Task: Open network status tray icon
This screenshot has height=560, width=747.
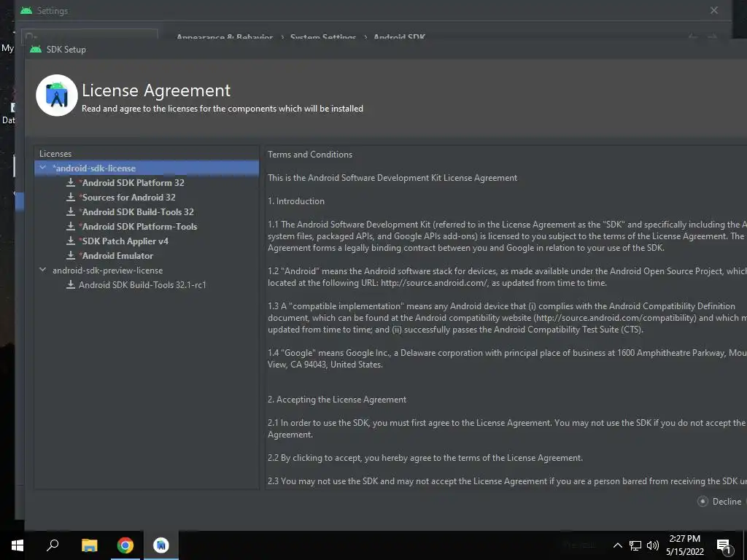Action: coord(635,545)
